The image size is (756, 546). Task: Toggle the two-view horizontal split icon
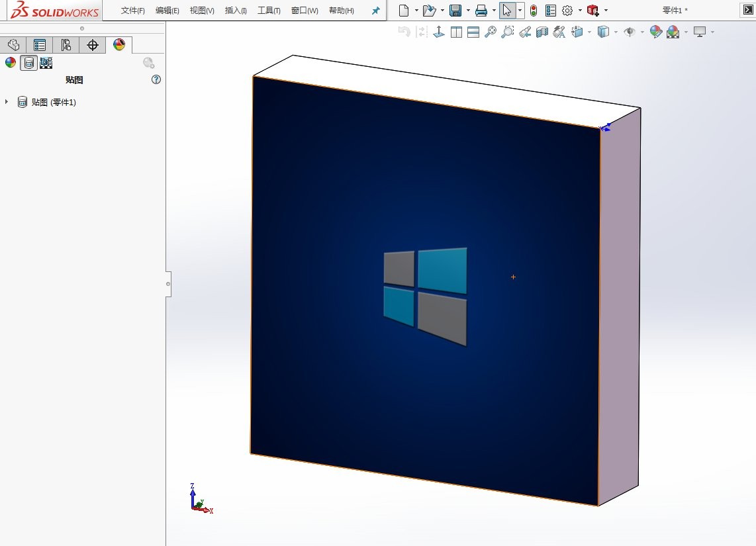tap(473, 32)
